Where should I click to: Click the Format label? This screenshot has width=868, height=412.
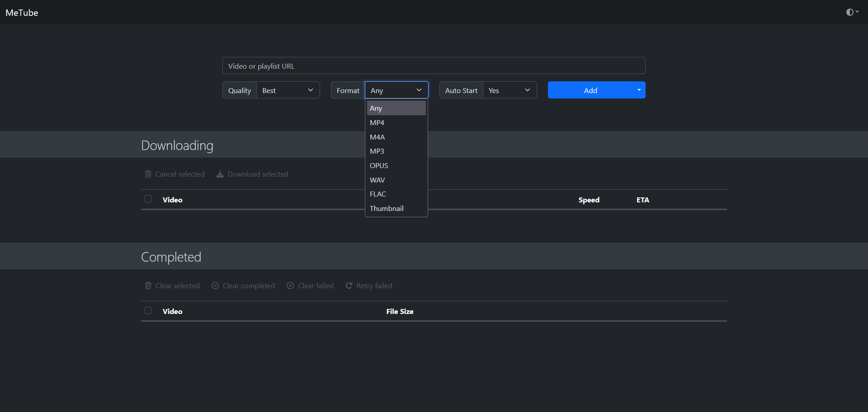click(x=348, y=90)
